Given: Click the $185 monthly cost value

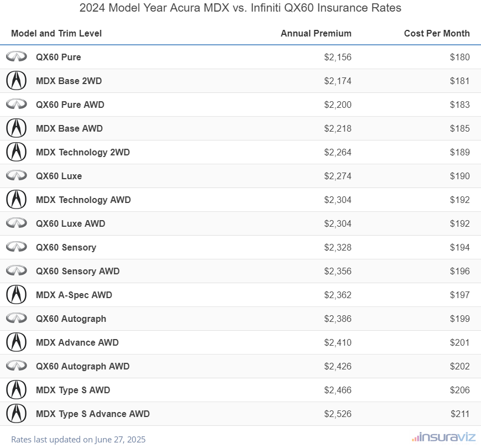Looking at the screenshot, I should [x=460, y=128].
